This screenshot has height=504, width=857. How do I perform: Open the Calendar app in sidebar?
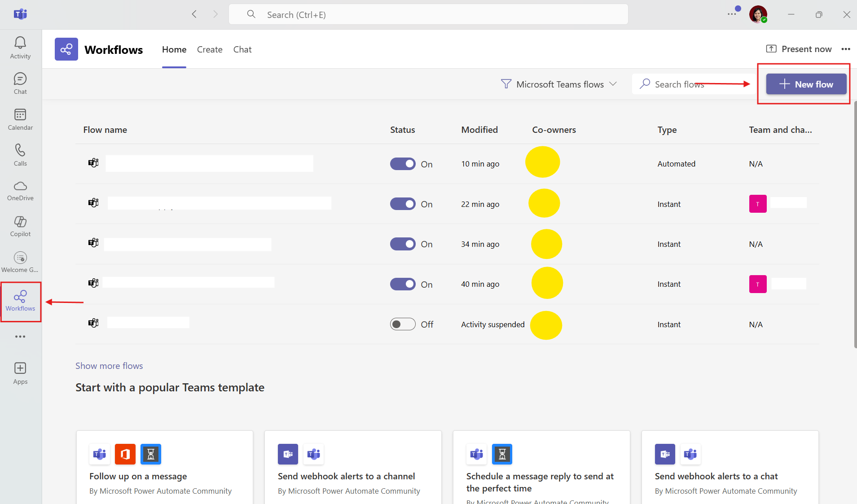20,119
